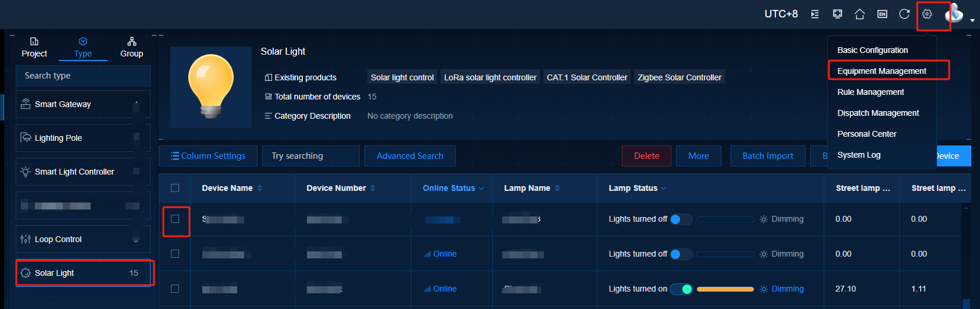Click the user avatar icon
Viewport: 980px width, 309px height.
(954, 13)
